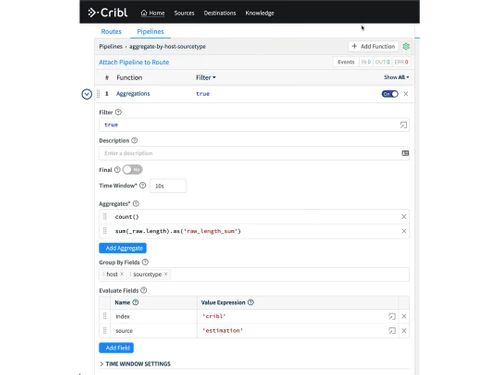The height and width of the screenshot is (375, 500).
Task: Toggle Aggregations function On switch
Action: (x=390, y=94)
